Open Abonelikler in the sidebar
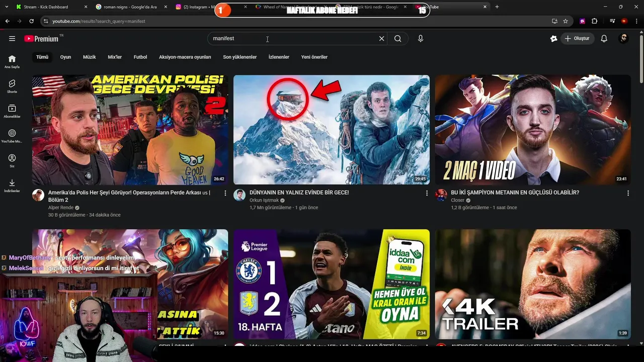The image size is (644, 362). [12, 112]
